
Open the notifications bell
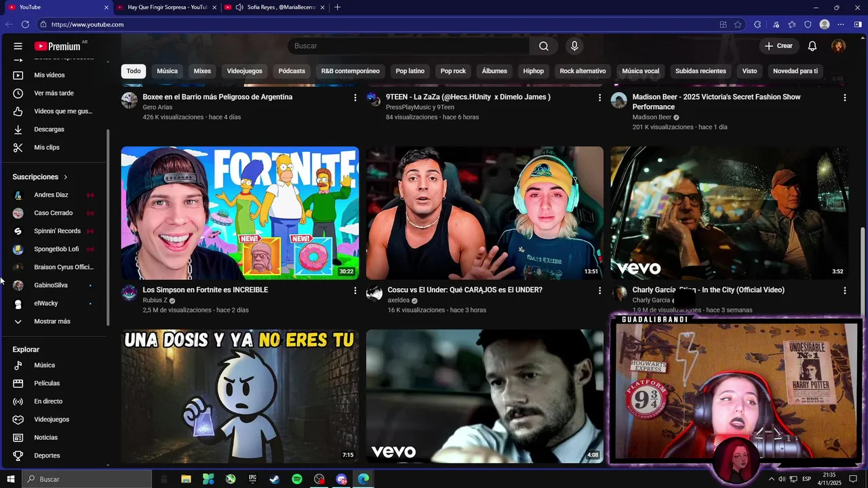[812, 46]
